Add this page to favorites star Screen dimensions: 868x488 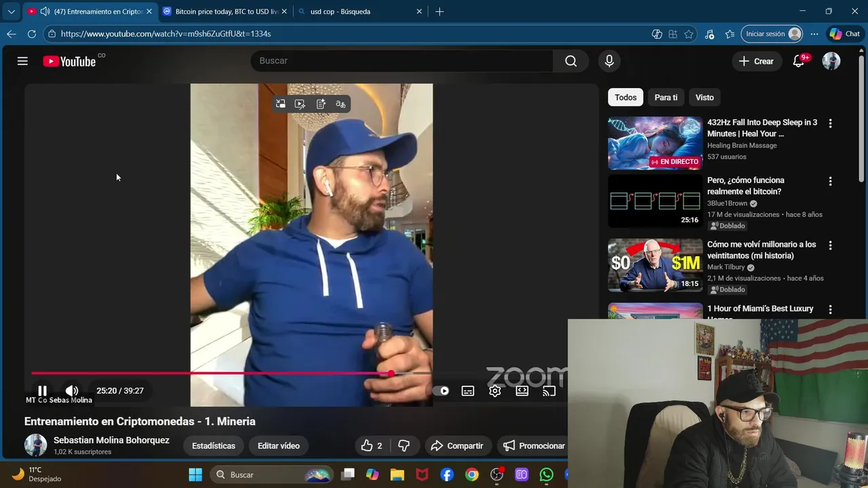click(689, 34)
